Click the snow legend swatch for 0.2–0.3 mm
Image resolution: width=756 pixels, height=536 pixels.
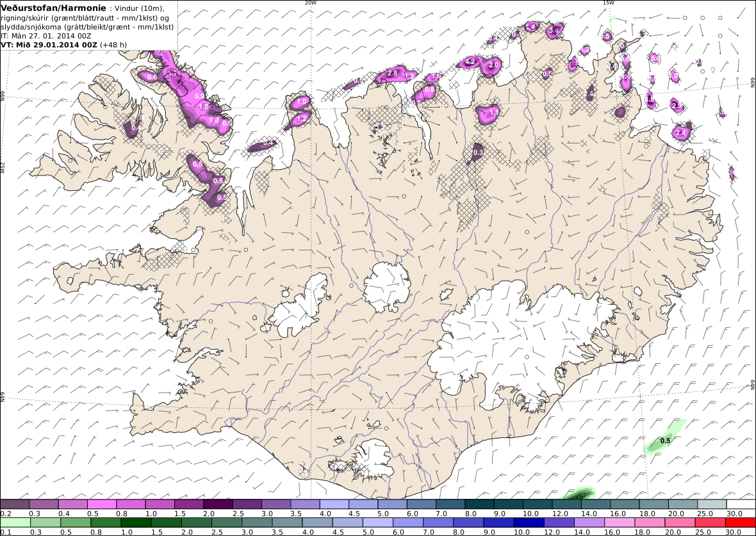pyautogui.click(x=15, y=505)
